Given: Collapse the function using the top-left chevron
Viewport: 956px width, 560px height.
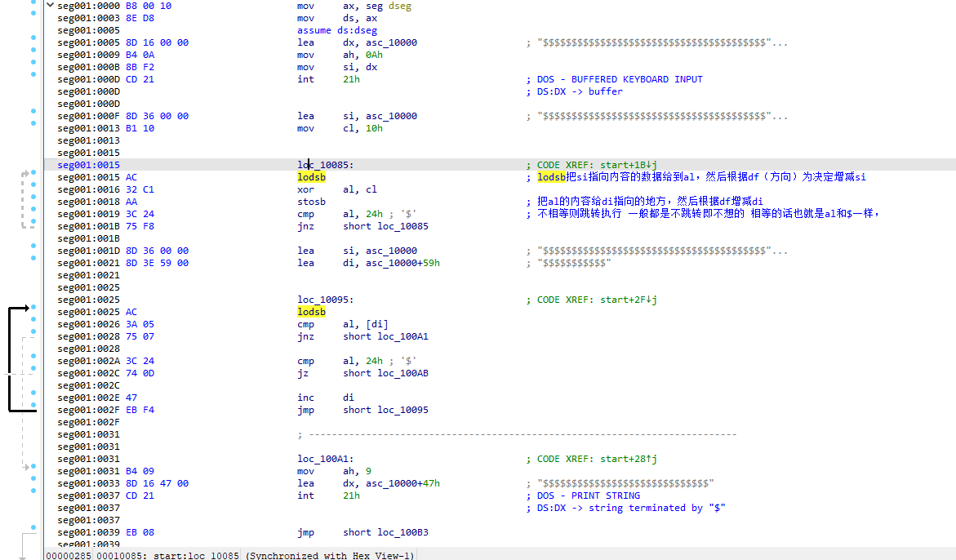Looking at the screenshot, I should tap(51, 6).
